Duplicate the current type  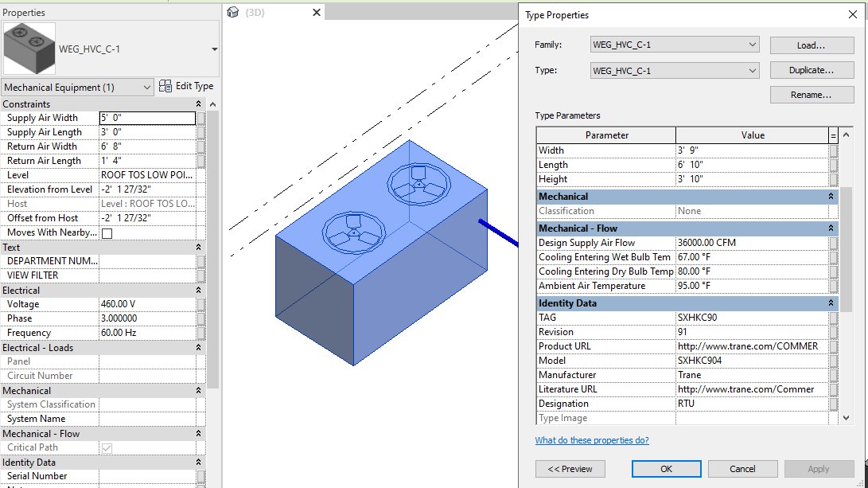pyautogui.click(x=811, y=69)
